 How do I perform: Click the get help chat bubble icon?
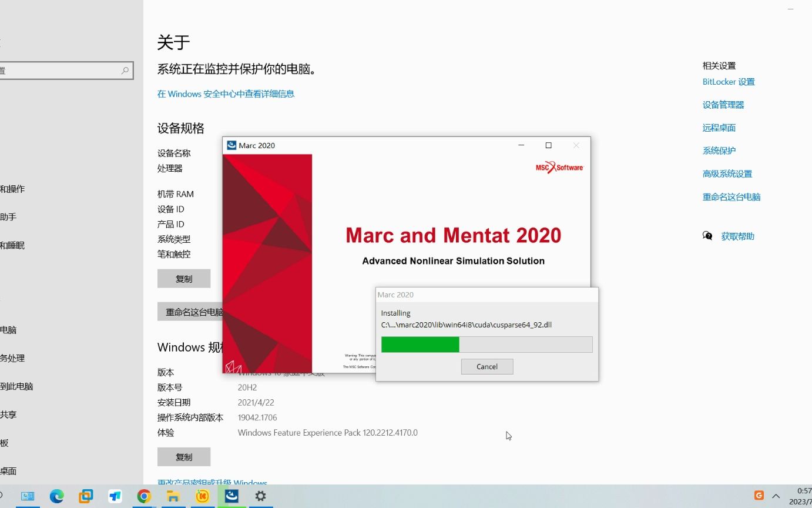tap(707, 236)
